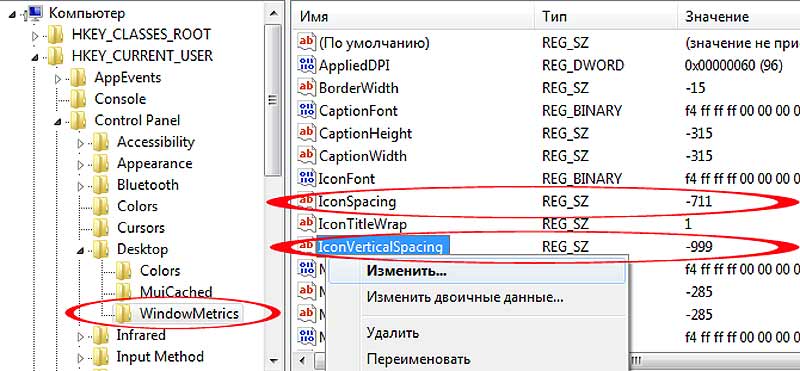Select Console key label
The width and height of the screenshot is (800, 371).
pyautogui.click(x=120, y=99)
